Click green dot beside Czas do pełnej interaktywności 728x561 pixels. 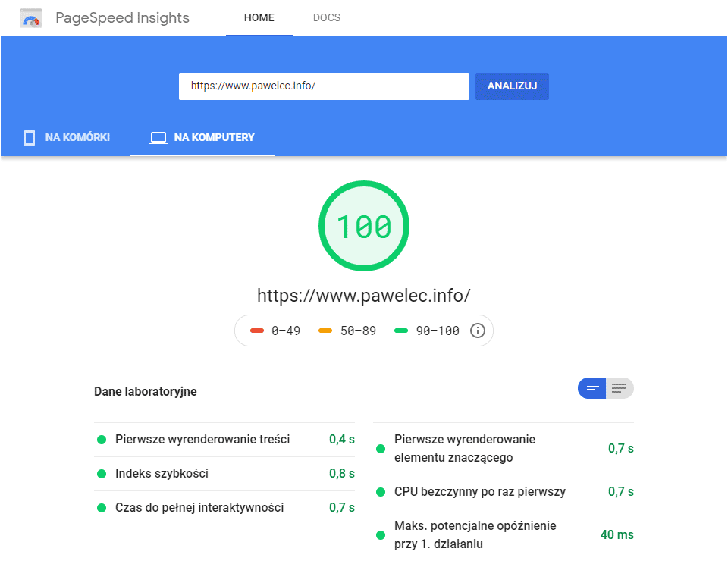[x=102, y=508]
